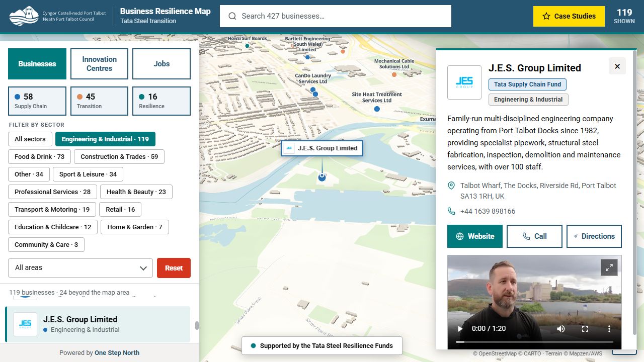This screenshot has height=362, width=644.
Task: Visit the J.E.S. Group website
Action: click(475, 236)
